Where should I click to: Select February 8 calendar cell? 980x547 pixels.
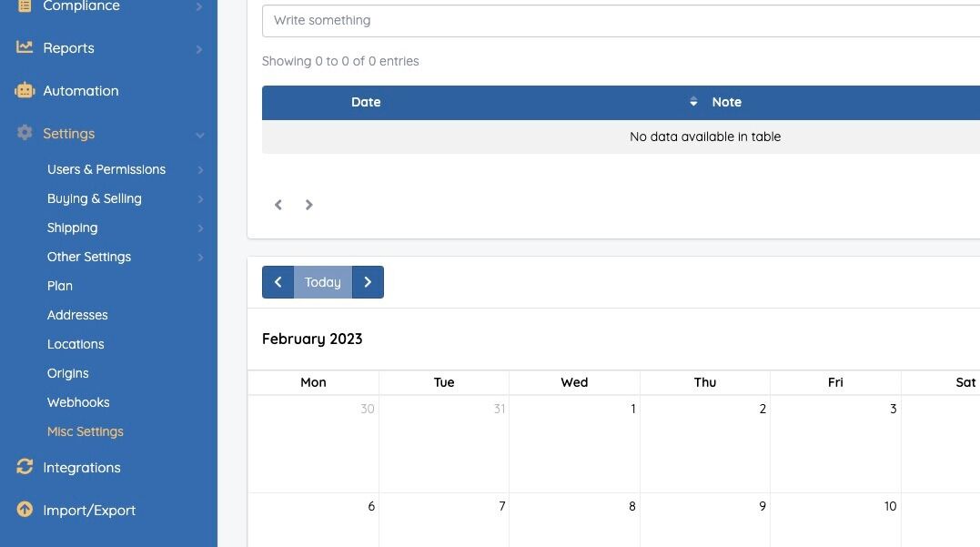point(574,525)
